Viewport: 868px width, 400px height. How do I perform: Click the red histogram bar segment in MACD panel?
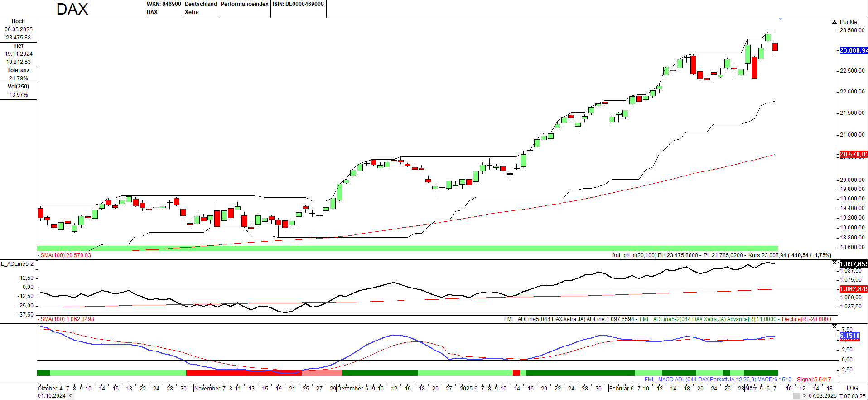244,373
